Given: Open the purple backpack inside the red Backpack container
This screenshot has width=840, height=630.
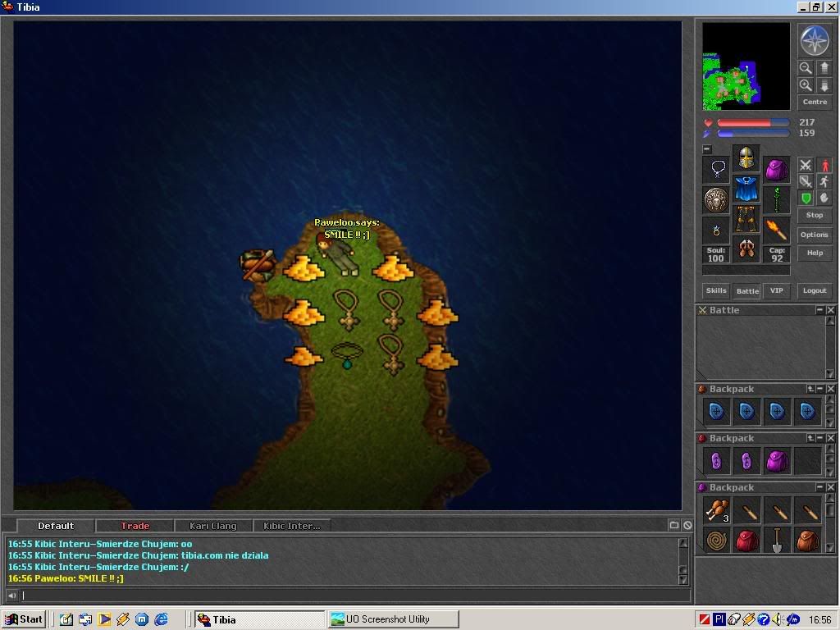Looking at the screenshot, I should (777, 461).
